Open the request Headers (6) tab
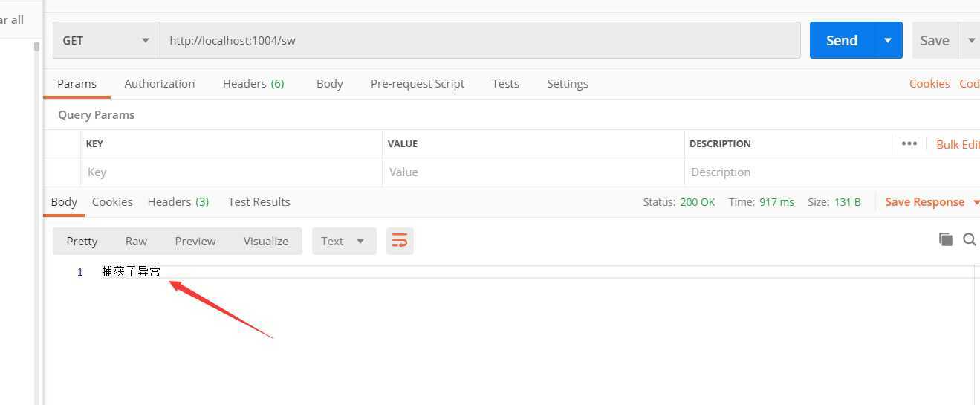Image resolution: width=980 pixels, height=405 pixels. click(x=253, y=84)
